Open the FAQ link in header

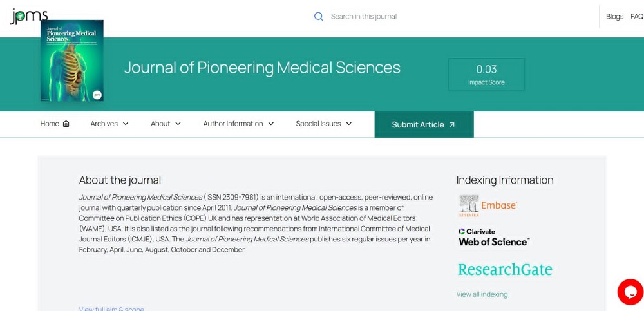point(637,17)
